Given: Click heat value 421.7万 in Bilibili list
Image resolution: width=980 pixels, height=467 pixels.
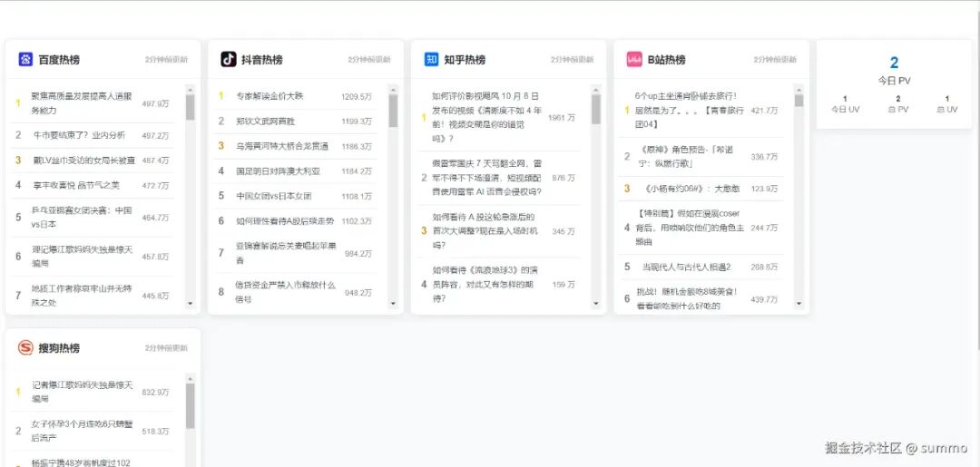Looking at the screenshot, I should coord(764,111).
